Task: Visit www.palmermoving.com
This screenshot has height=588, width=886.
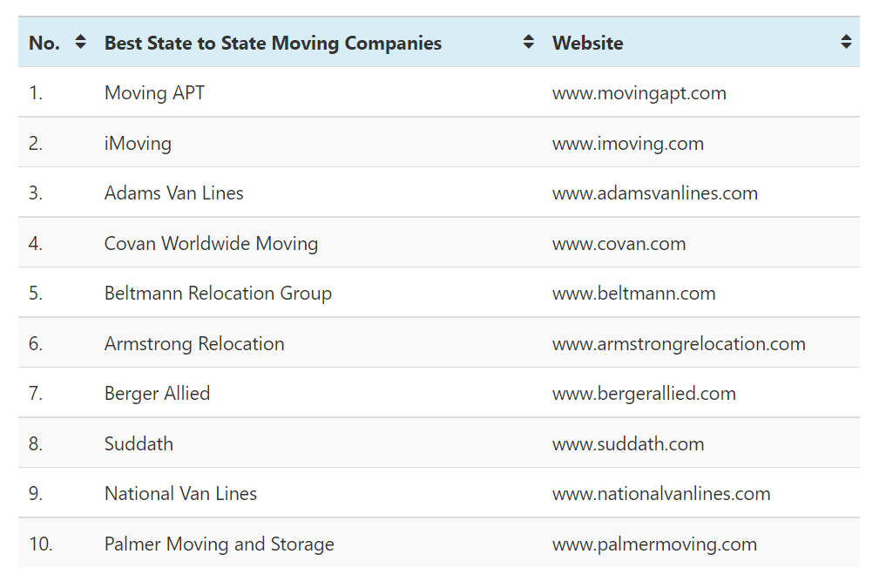Action: pyautogui.click(x=654, y=544)
